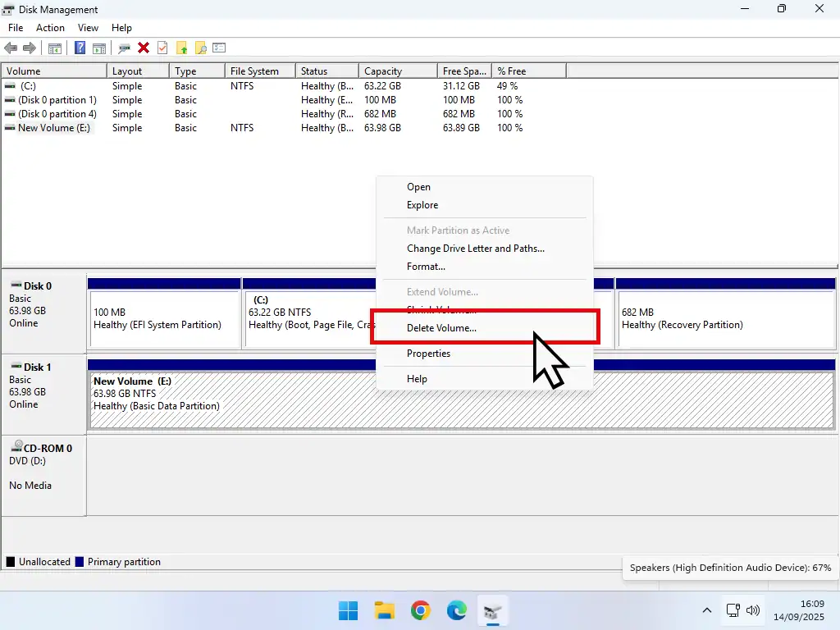Click the checklist settings toolbar icon
Image resolution: width=840 pixels, height=630 pixels.
[x=219, y=48]
